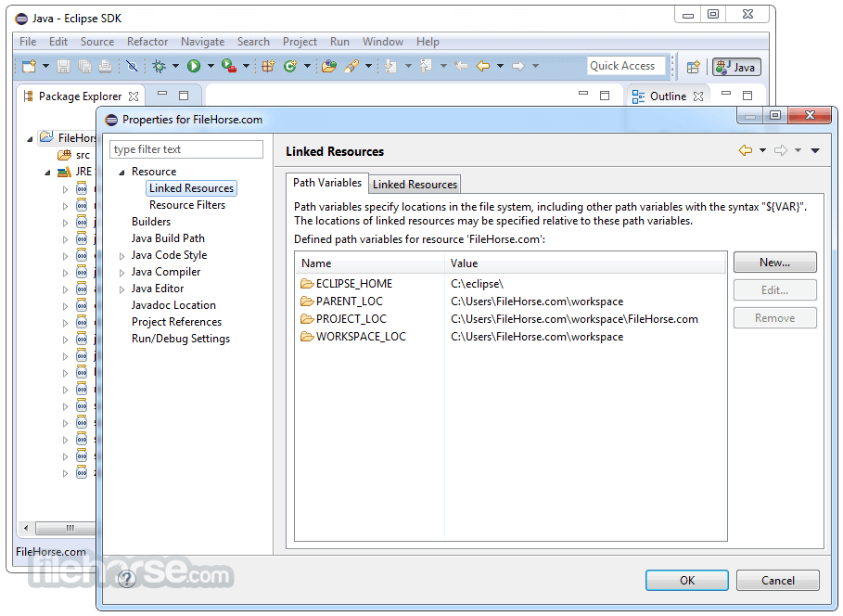This screenshot has height=616, width=843.
Task: Click the Search flashlight toolbar icon
Action: [x=351, y=66]
